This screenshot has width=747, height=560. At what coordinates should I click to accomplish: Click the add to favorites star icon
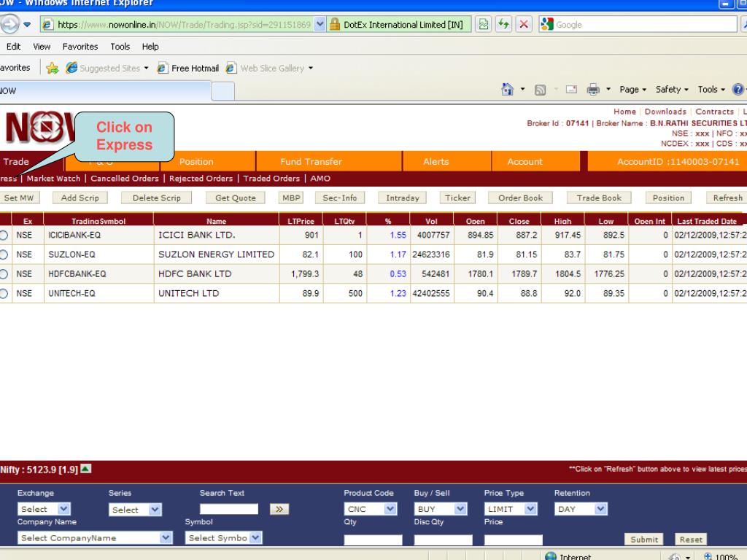coord(53,68)
